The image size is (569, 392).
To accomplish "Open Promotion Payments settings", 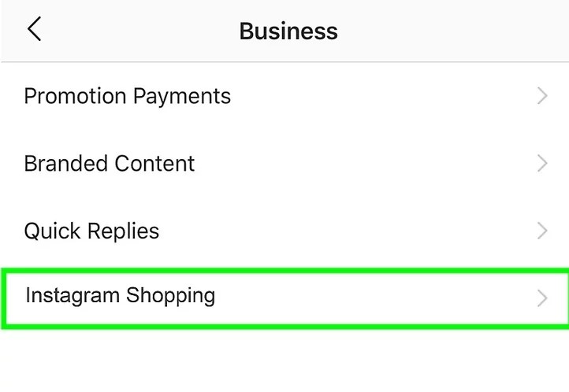I will click(x=127, y=96).
